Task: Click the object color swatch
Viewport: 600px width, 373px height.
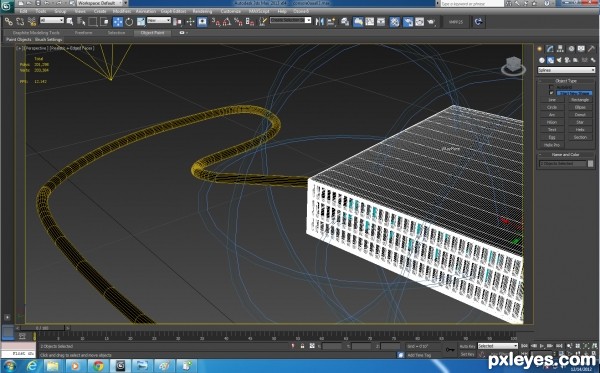Action: (x=590, y=164)
